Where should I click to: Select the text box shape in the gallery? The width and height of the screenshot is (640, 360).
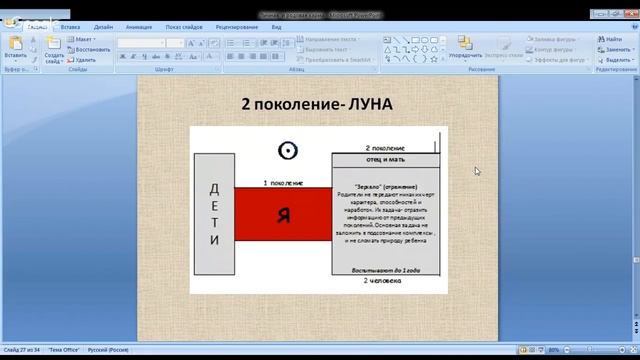pyautogui.click(x=387, y=40)
